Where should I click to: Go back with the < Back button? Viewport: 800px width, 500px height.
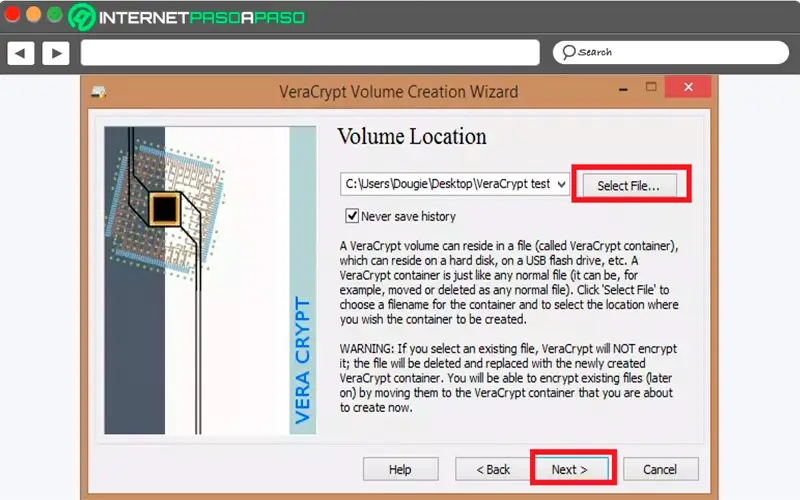coord(493,469)
